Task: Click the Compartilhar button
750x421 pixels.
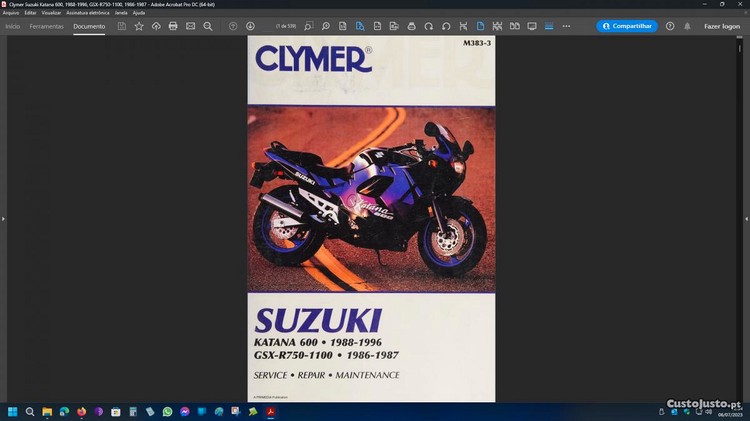Action: click(x=627, y=26)
